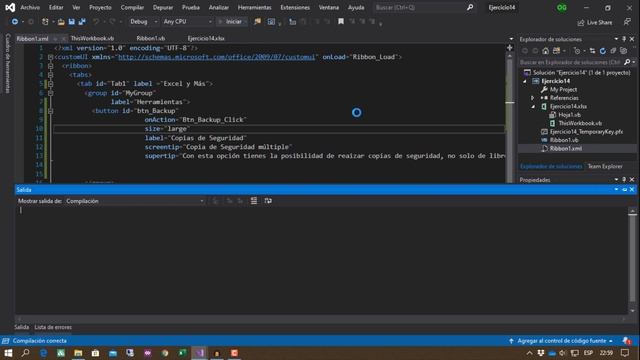This screenshot has height=360, width=640.
Task: Click the navigate backward toolbar icon
Action: click(15, 22)
